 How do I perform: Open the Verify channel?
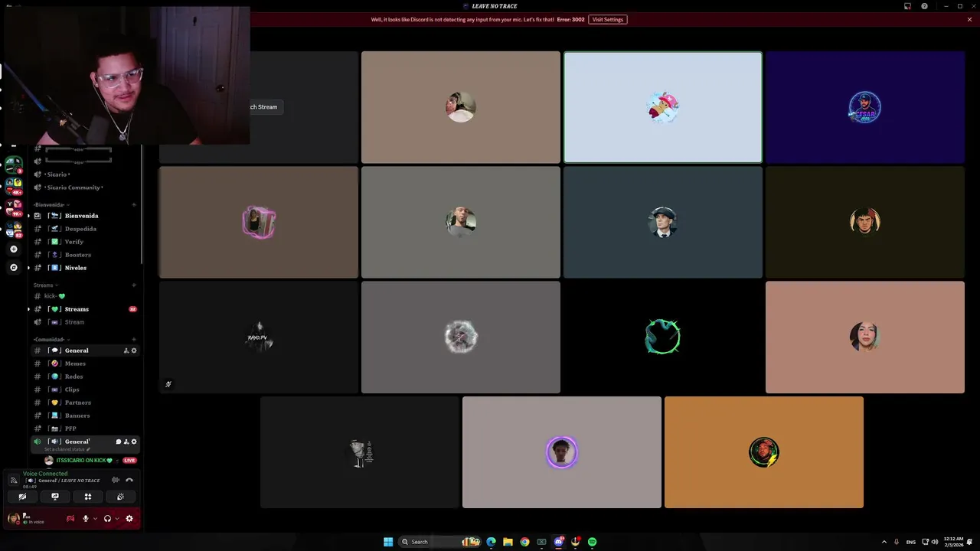point(85,242)
